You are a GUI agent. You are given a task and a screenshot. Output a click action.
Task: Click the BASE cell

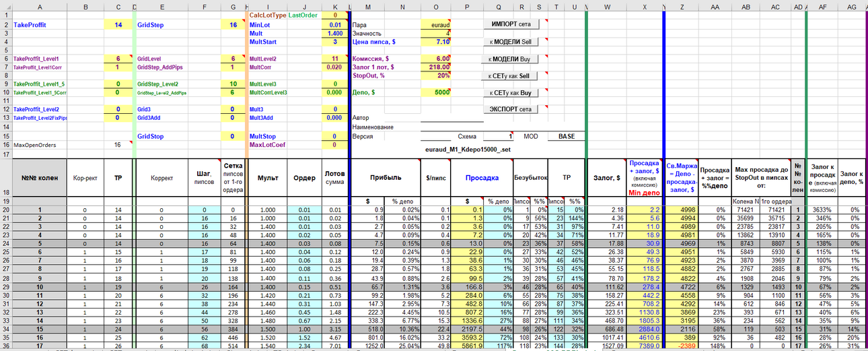point(566,136)
